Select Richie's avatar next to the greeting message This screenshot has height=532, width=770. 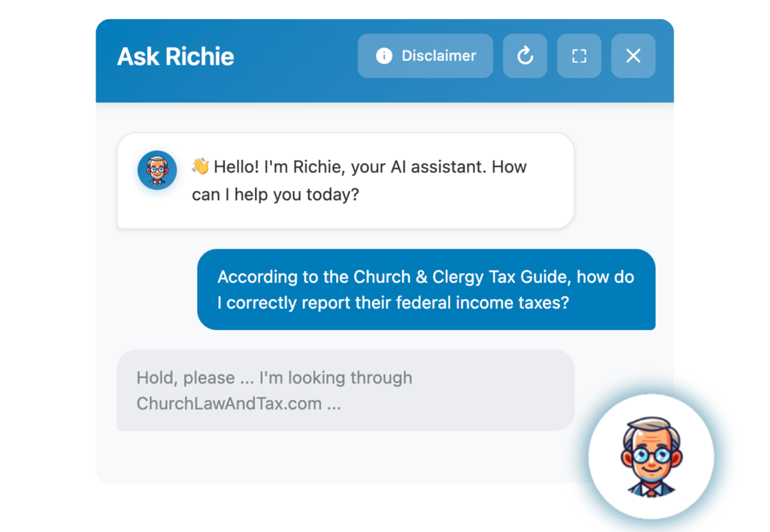157,167
